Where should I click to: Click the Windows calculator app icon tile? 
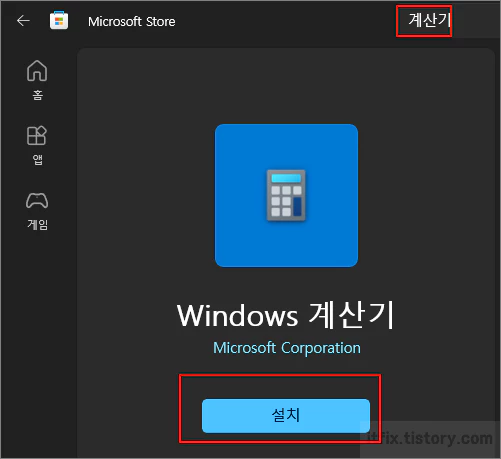coord(286,195)
